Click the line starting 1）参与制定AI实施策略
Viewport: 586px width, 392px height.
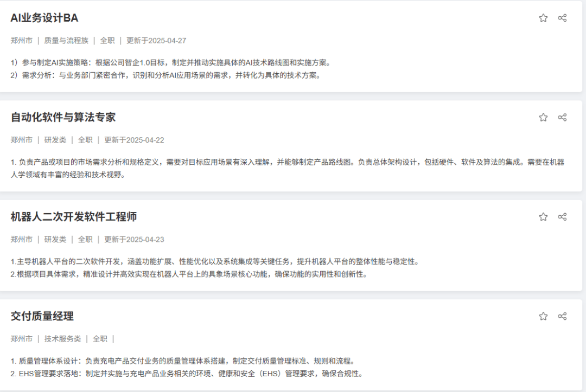[171, 63]
